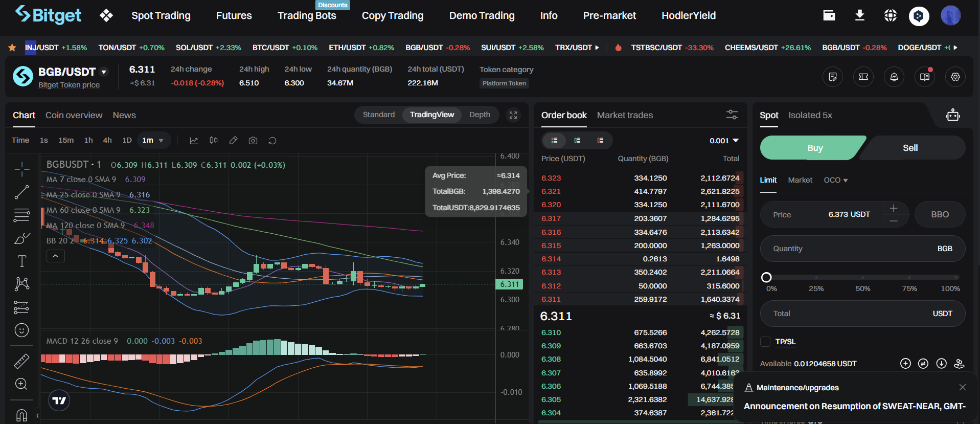
Task: Select the Fibonacci retracement tool
Action: click(x=21, y=215)
